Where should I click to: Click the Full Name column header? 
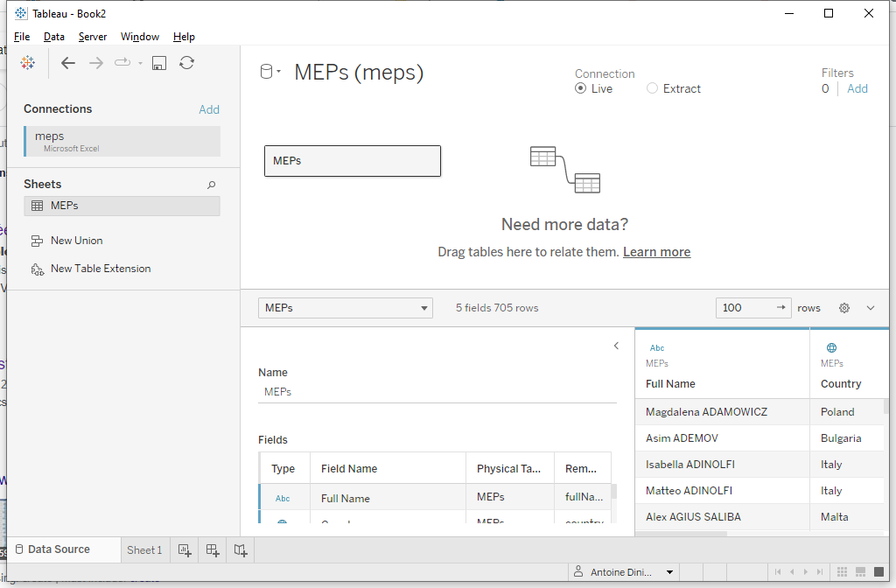tap(670, 384)
